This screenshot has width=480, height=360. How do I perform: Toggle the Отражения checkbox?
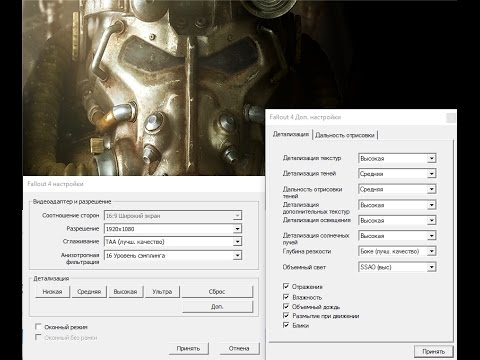(286, 286)
